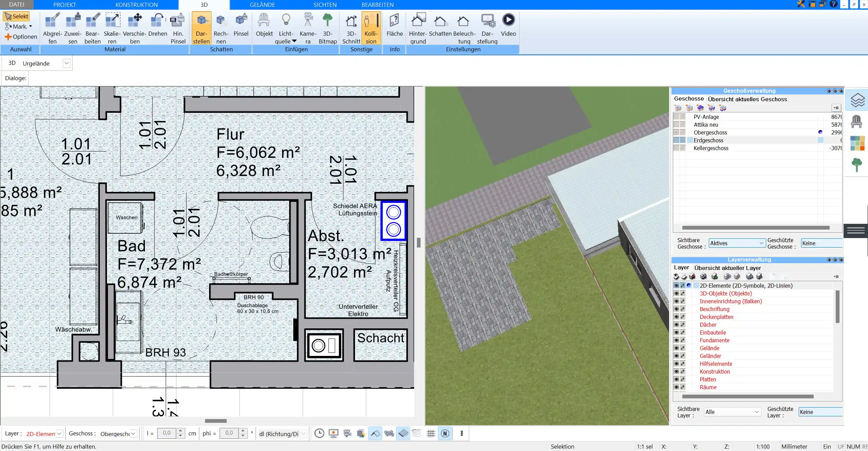The height and width of the screenshot is (451, 868).
Task: Open Sichtbare Layer dropdown showing Alle
Action: (732, 412)
